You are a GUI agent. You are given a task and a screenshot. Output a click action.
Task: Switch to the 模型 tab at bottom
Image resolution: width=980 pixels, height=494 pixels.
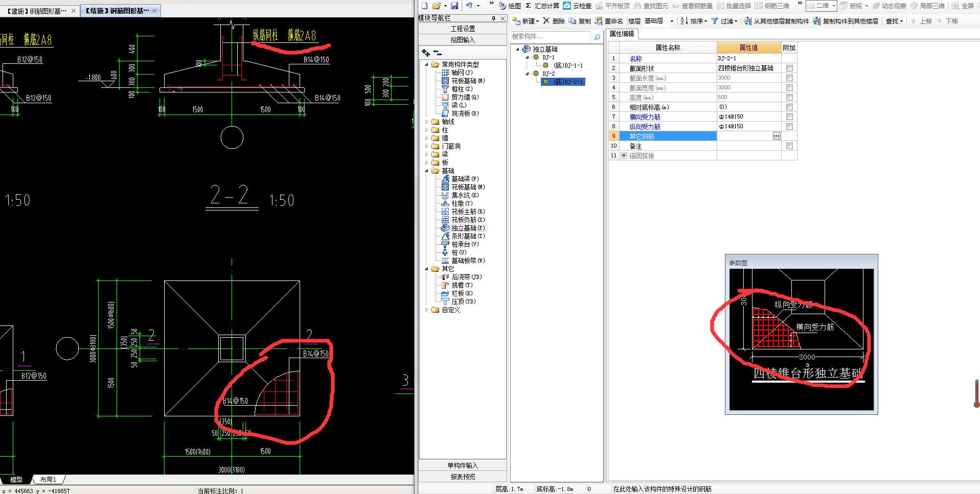click(x=16, y=480)
